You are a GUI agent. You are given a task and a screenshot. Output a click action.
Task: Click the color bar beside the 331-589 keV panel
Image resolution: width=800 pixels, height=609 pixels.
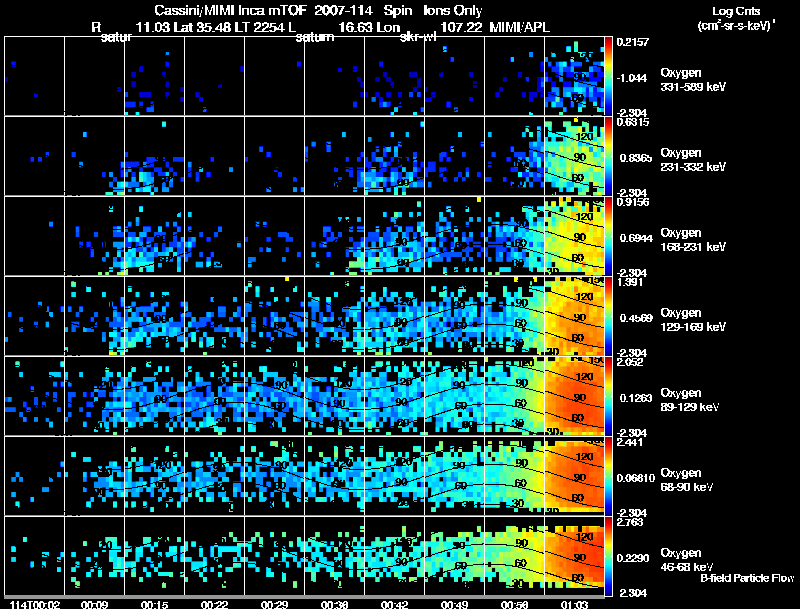point(608,76)
